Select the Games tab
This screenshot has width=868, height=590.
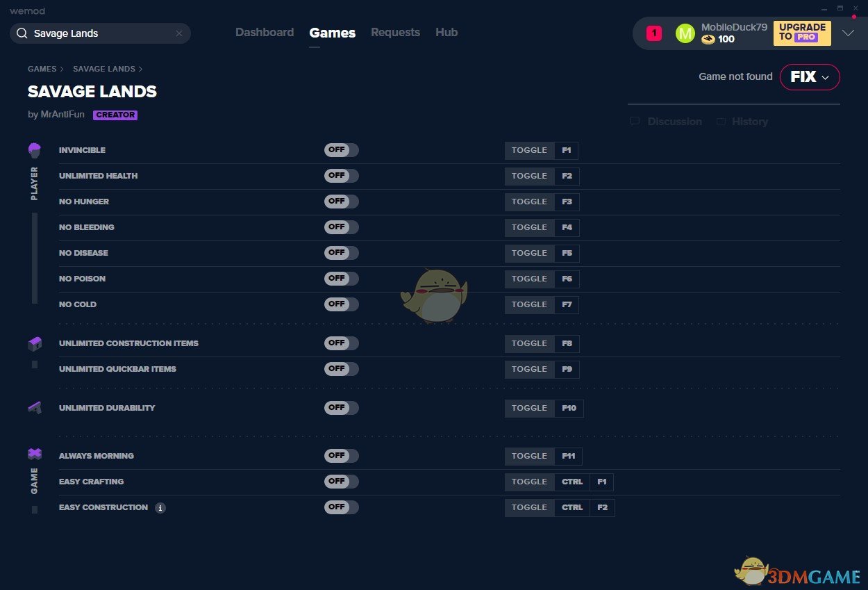tap(333, 33)
